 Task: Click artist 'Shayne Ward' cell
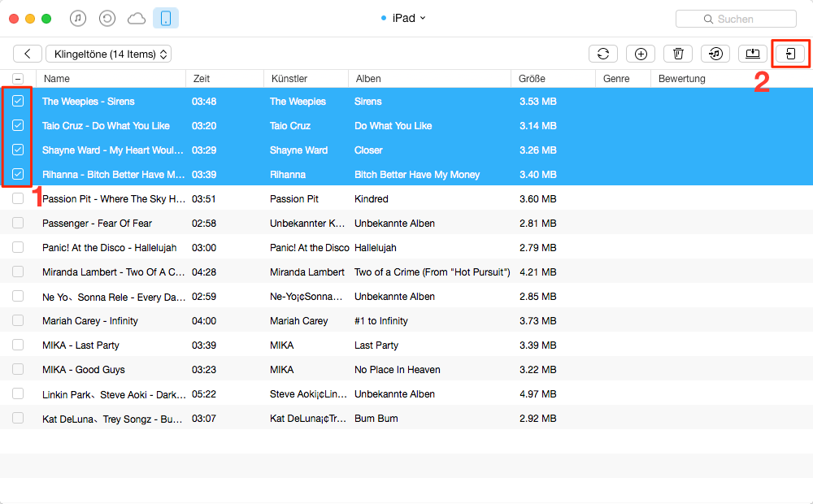(x=298, y=150)
